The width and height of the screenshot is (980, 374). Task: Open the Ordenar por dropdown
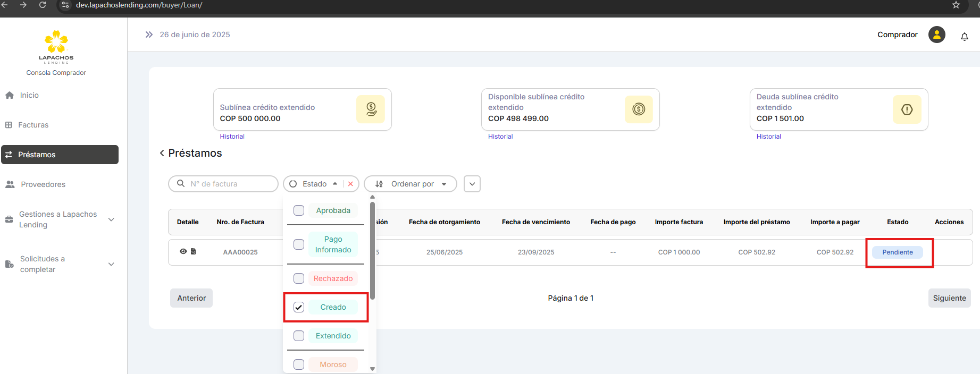pos(411,184)
